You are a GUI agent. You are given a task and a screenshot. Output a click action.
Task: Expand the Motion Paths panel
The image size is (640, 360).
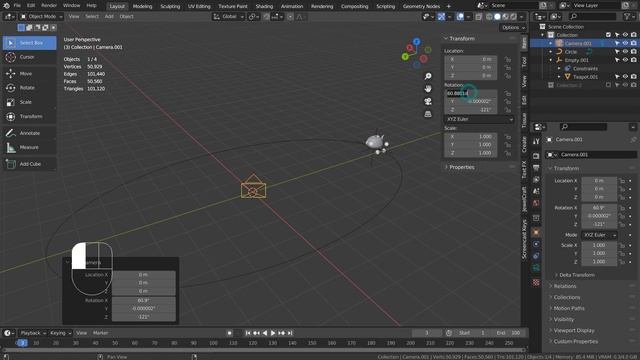click(569, 308)
